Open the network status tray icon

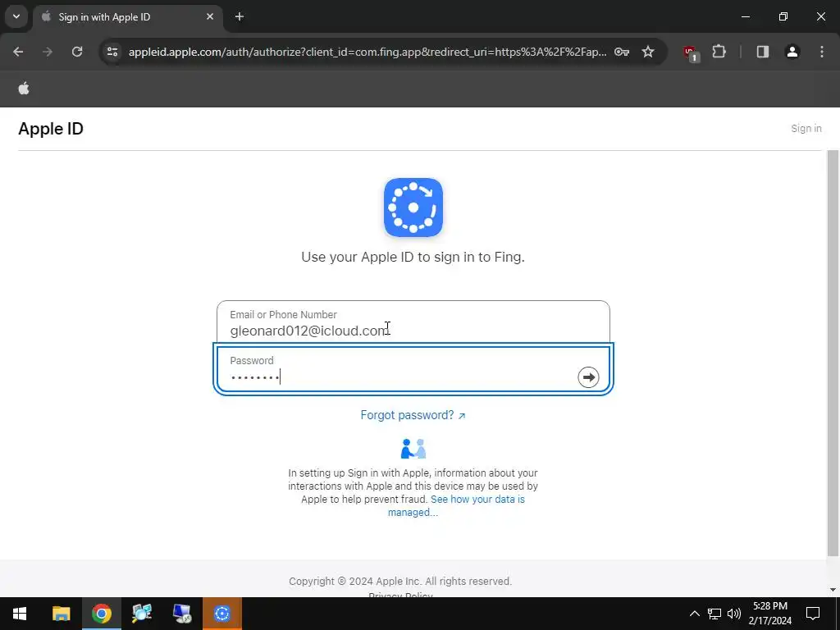[714, 614]
